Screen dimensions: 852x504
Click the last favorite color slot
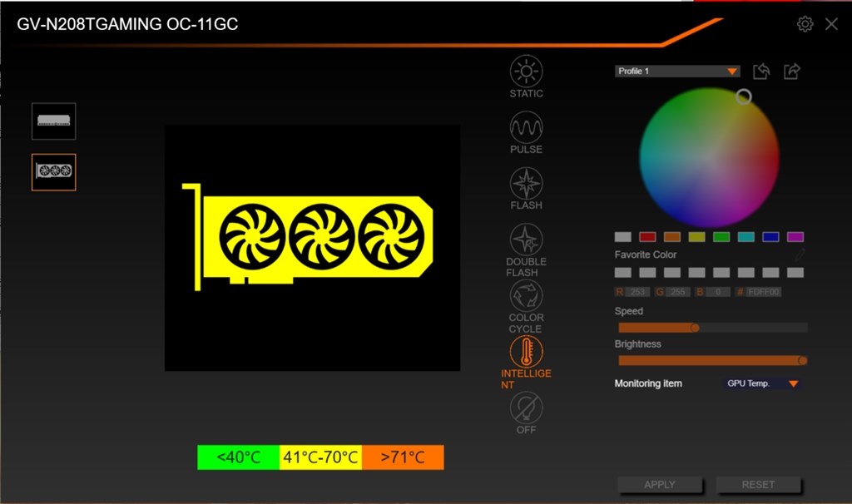(x=795, y=273)
